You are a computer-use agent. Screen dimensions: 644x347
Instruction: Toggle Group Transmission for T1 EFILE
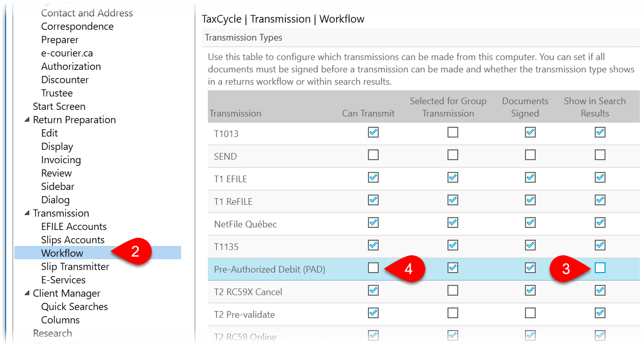coord(453,178)
